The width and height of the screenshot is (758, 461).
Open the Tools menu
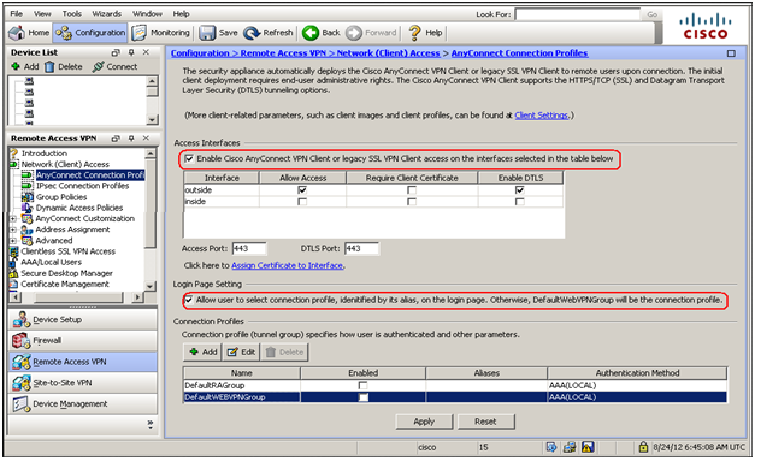(x=72, y=14)
